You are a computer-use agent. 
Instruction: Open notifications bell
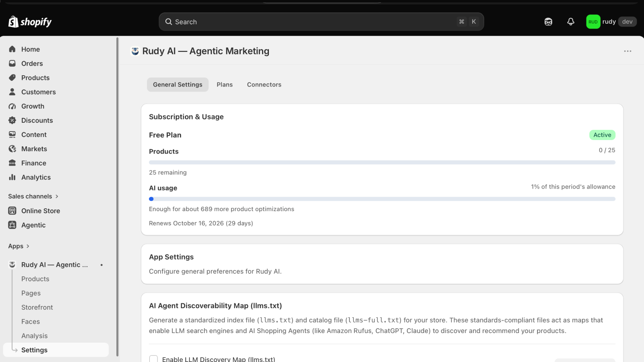tap(571, 22)
